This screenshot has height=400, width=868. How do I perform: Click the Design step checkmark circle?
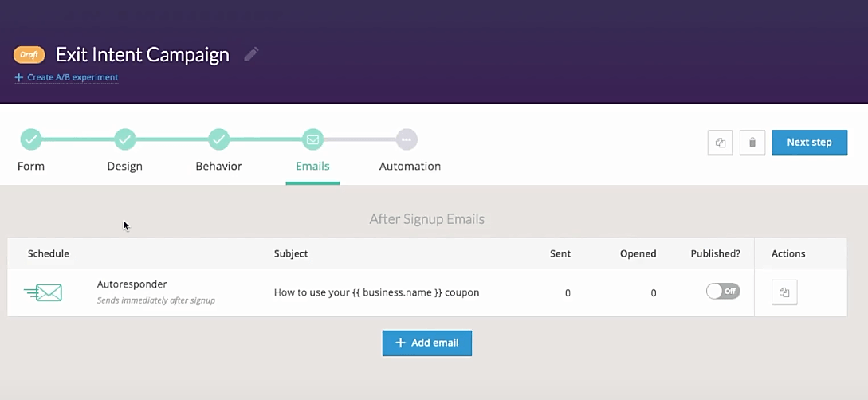pos(125,139)
